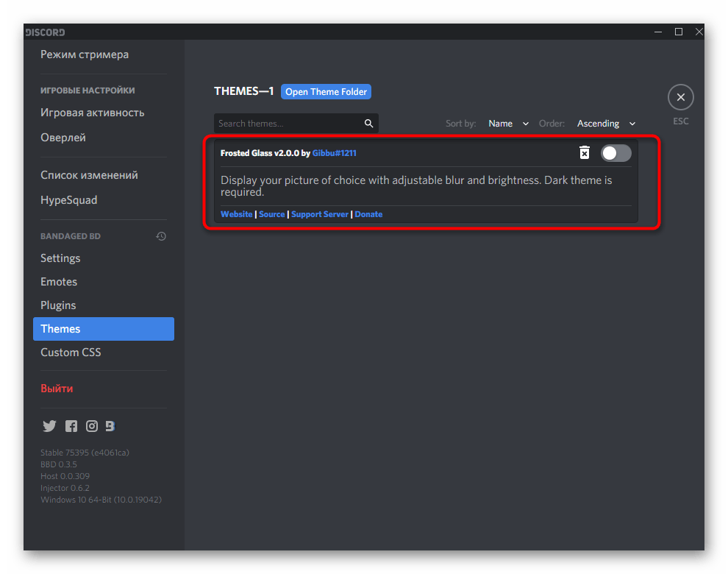The width and height of the screenshot is (728, 574).
Task: Open the Instagram social link icon
Action: (92, 426)
